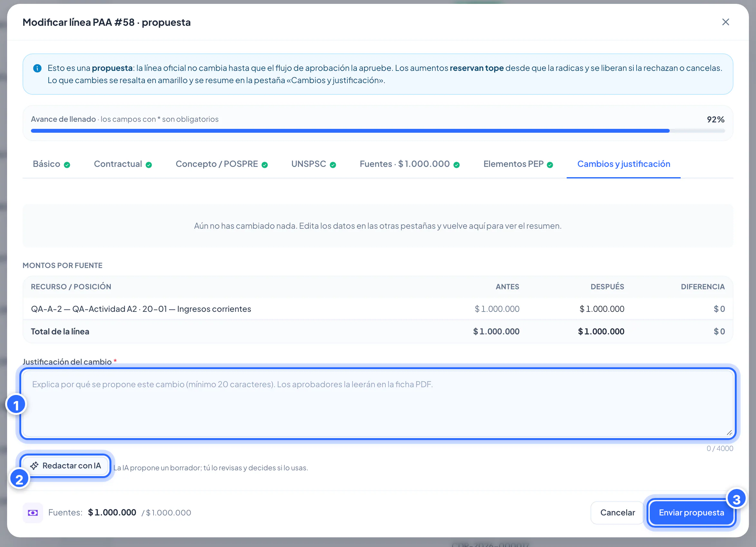Click the green check beside Elementos PEP
Screen dimensions: 756x547
550,165
